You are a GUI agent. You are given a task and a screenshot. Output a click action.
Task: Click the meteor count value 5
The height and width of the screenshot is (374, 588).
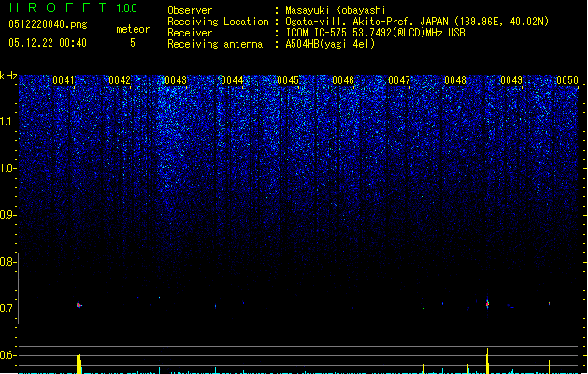[133, 43]
